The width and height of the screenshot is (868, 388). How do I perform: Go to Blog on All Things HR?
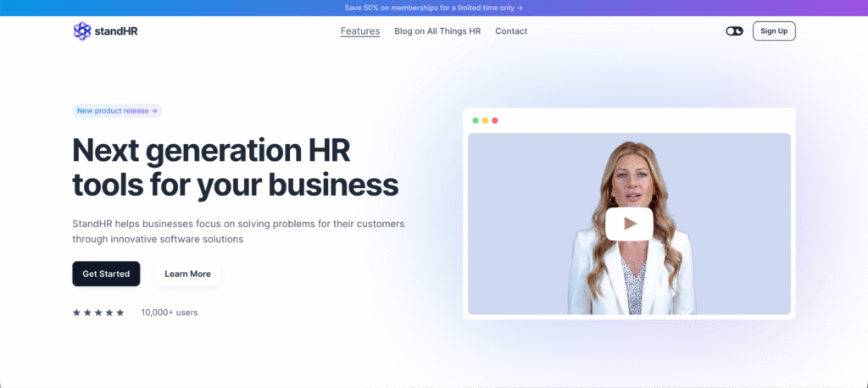(437, 31)
